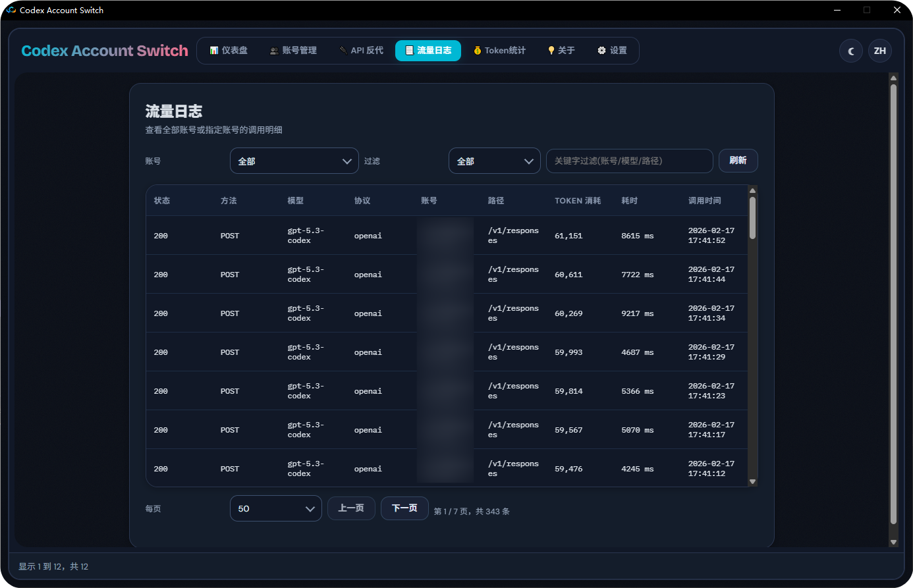Click the 方法 column header

(229, 201)
